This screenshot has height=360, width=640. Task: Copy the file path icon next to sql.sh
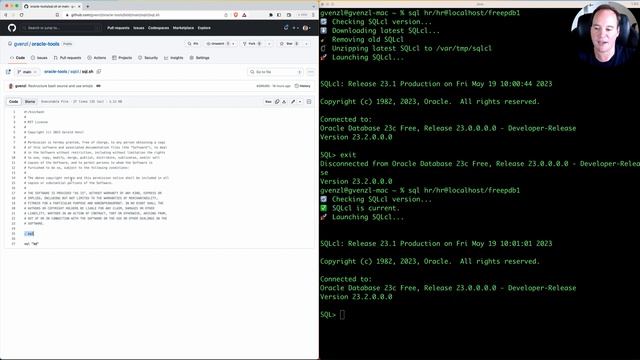(x=99, y=71)
